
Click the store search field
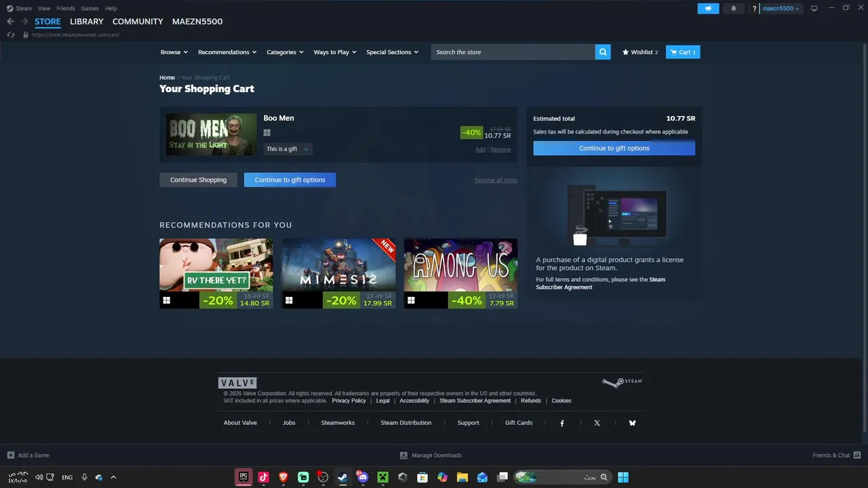pos(513,52)
